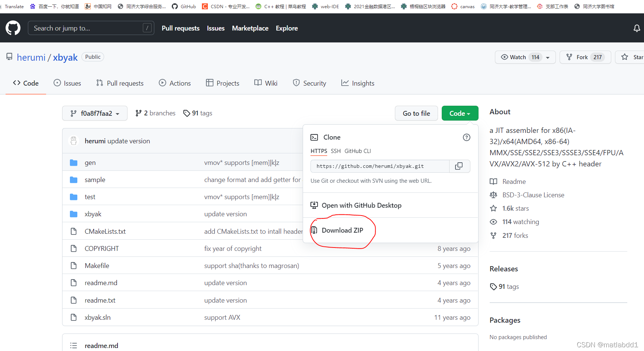Open the GitHub browser bookmark

click(184, 6)
